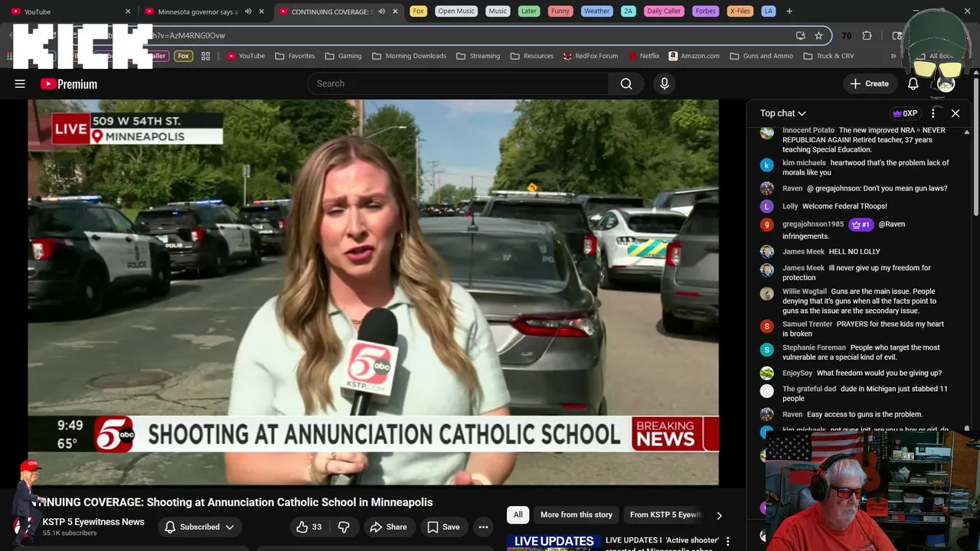Show hidden bookmarks with the overflow chevron

coord(893,56)
